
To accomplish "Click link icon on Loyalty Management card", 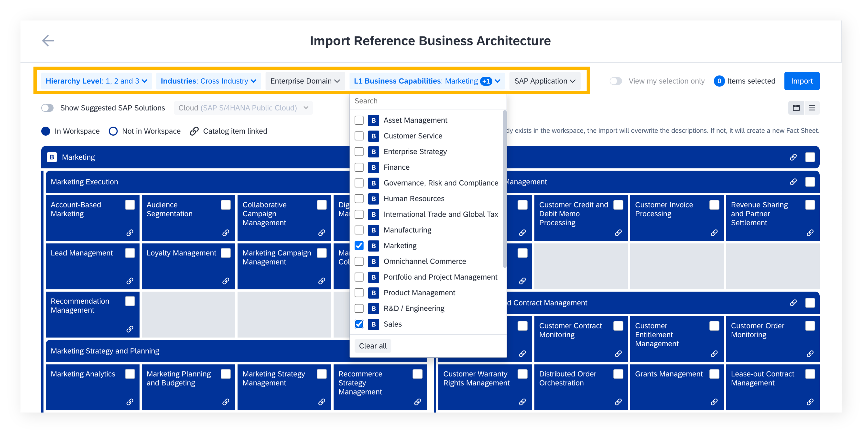I will point(226,281).
